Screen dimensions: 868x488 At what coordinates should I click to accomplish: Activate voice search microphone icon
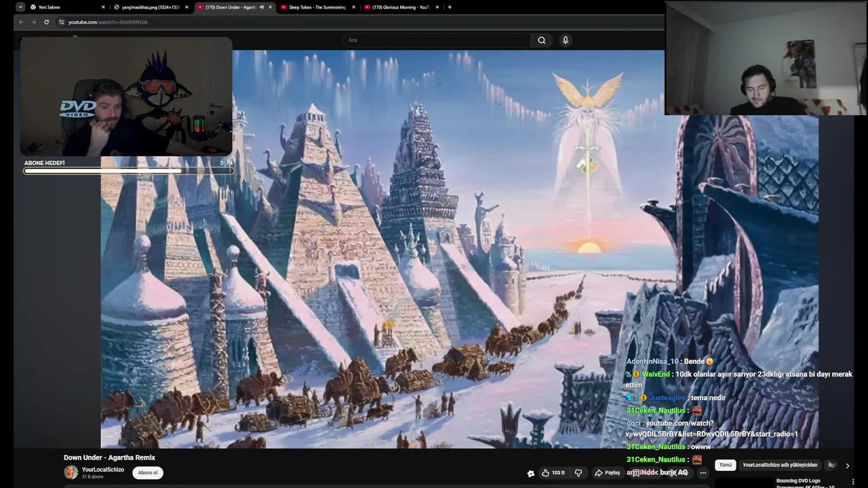(565, 40)
